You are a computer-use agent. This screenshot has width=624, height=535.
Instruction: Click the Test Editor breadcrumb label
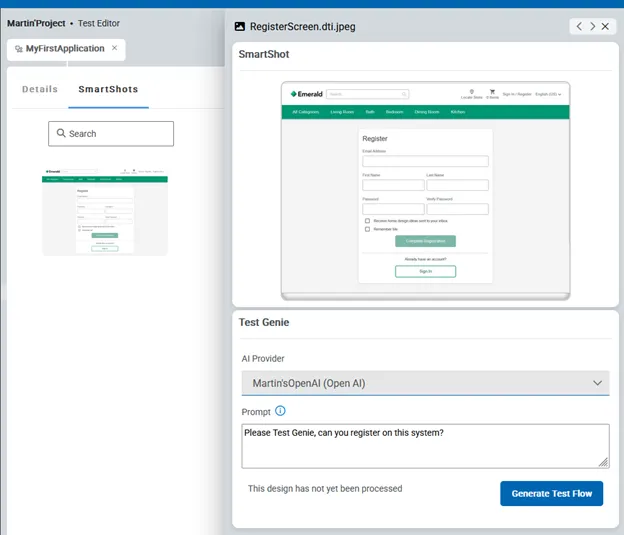tap(99, 23)
